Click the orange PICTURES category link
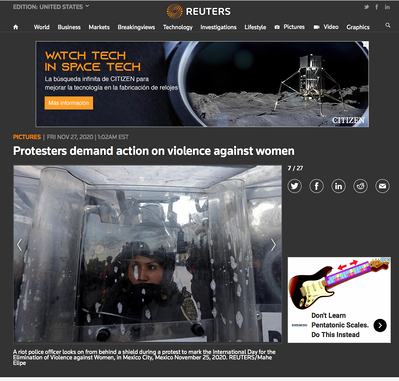The height and width of the screenshot is (381, 399). point(27,137)
